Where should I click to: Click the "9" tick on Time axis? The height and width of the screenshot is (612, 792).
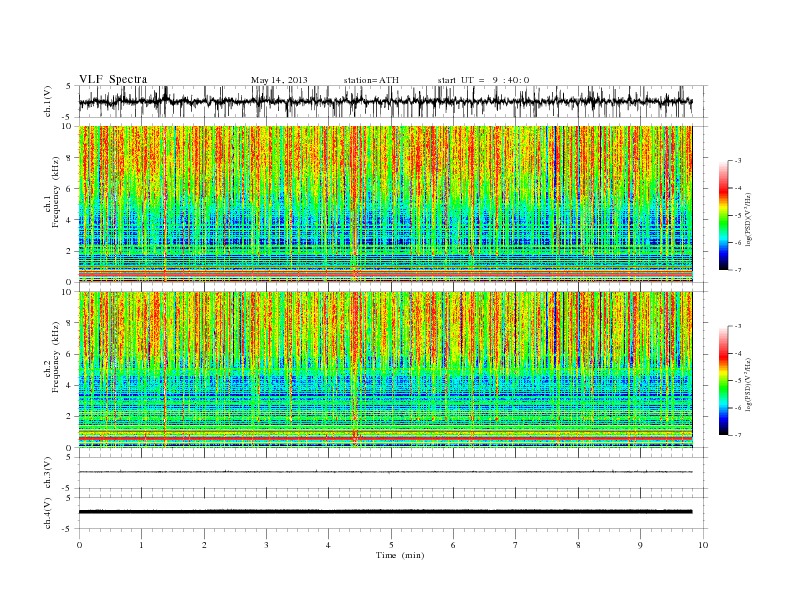click(640, 545)
